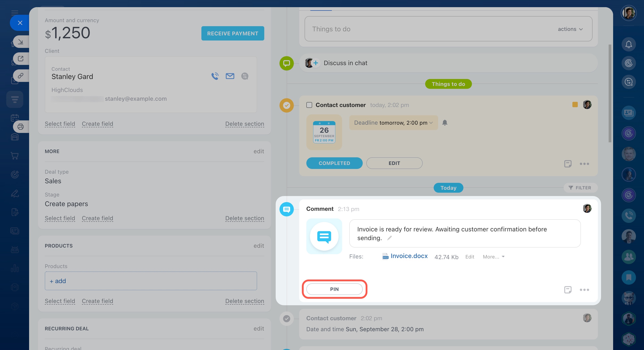Click the RECEIVE PAYMENT button
644x350 pixels.
(x=232, y=33)
